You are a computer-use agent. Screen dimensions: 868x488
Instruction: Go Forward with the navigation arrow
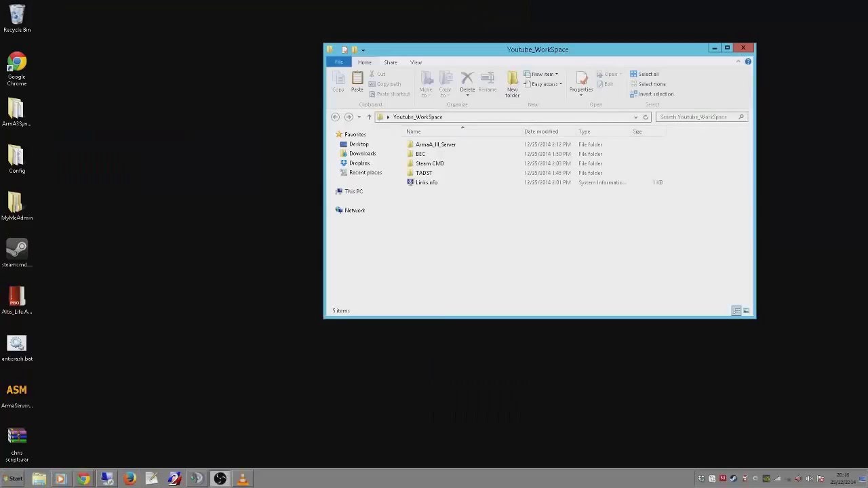point(349,117)
